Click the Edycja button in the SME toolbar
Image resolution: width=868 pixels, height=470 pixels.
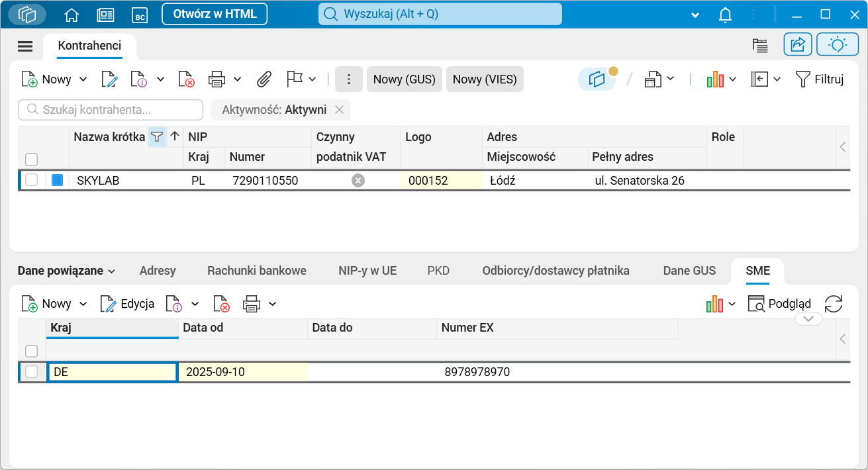127,304
